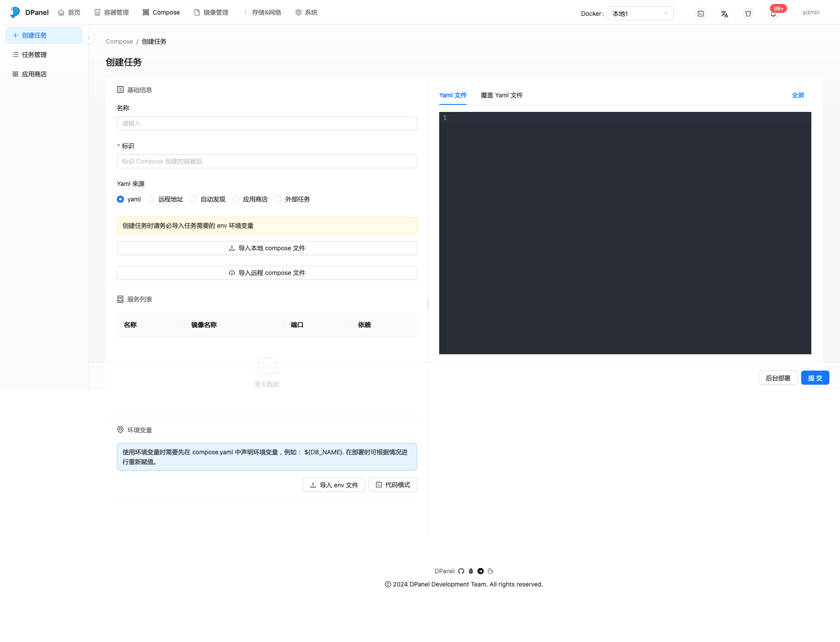Switch to the 覆盖 Yaml 文件 tab
The width and height of the screenshot is (840, 642).
pos(501,95)
